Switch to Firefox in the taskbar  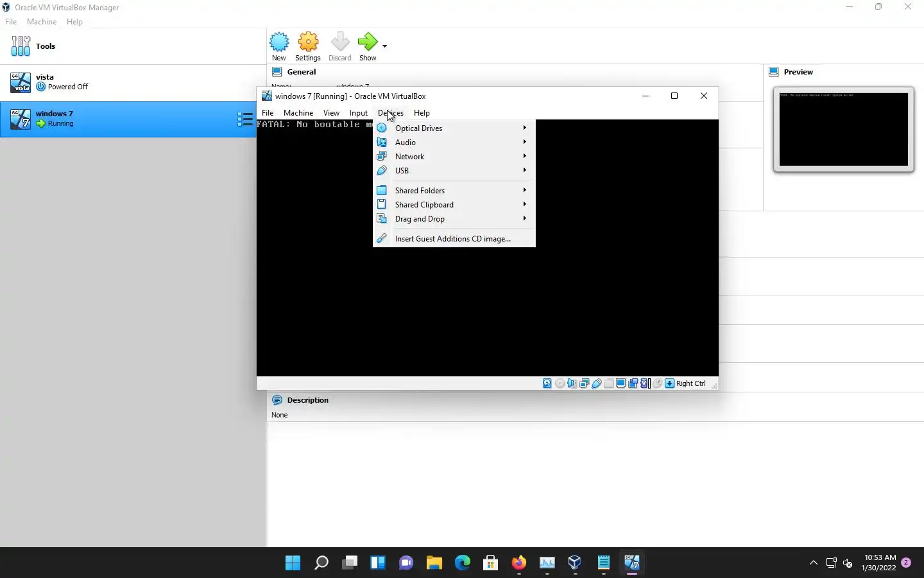coord(519,563)
